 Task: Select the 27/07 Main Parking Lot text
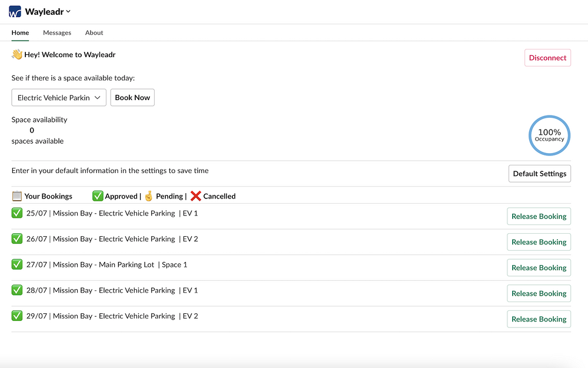[x=106, y=265]
